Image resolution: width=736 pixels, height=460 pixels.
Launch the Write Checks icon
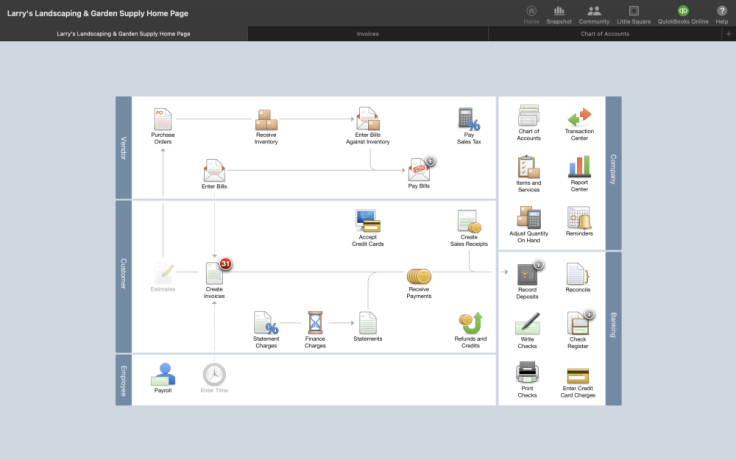tap(528, 324)
